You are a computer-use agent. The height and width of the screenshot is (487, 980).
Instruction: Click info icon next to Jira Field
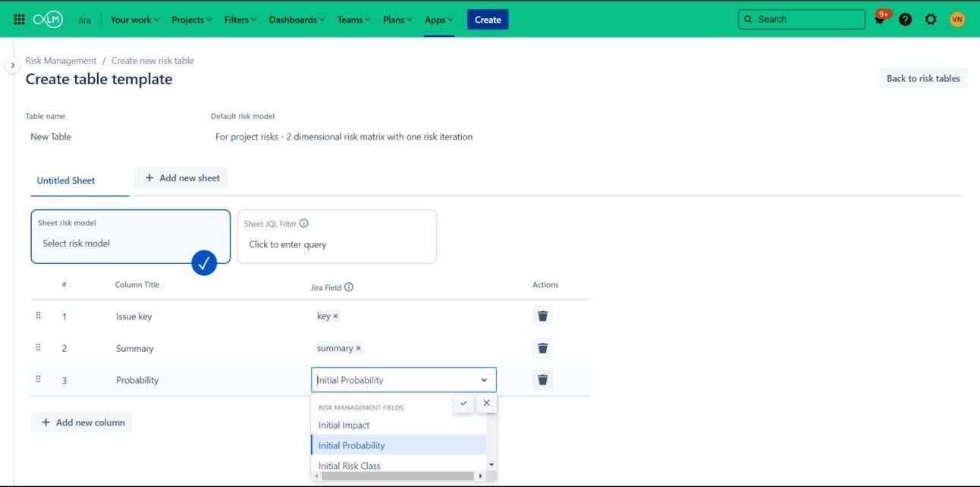[x=349, y=287]
